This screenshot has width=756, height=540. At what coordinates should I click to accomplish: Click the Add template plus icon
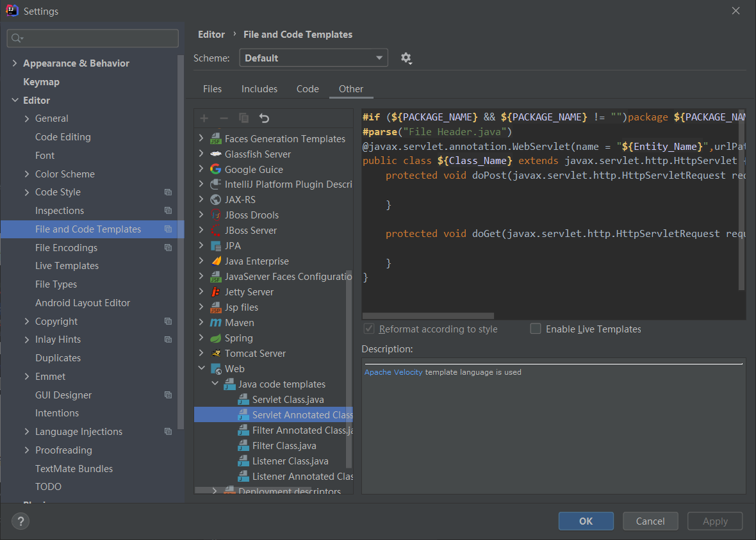[x=204, y=118]
